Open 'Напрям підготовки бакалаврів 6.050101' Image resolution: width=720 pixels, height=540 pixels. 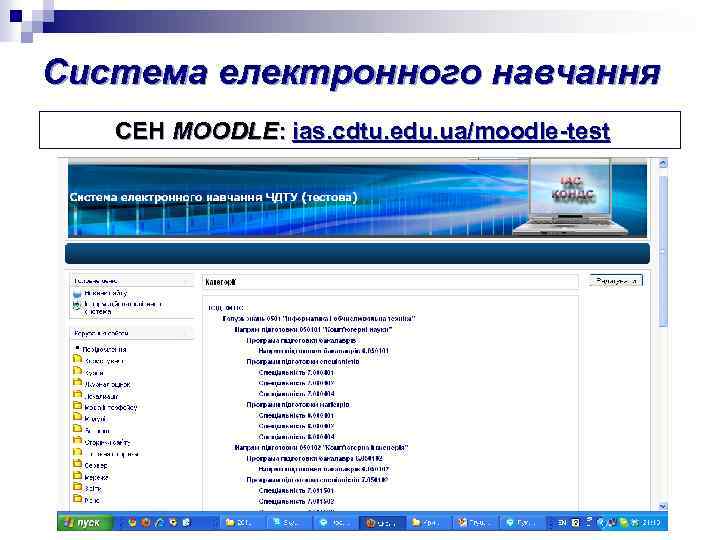click(324, 351)
